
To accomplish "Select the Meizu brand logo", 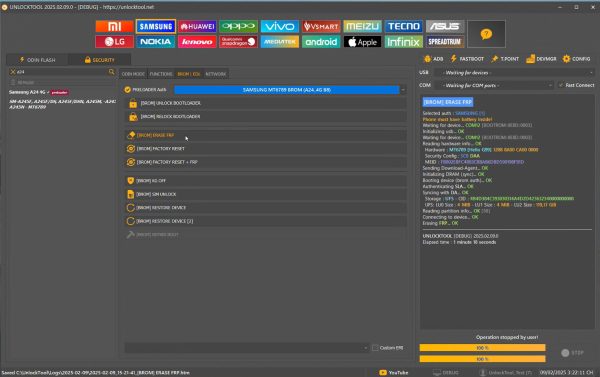I will click(x=362, y=26).
